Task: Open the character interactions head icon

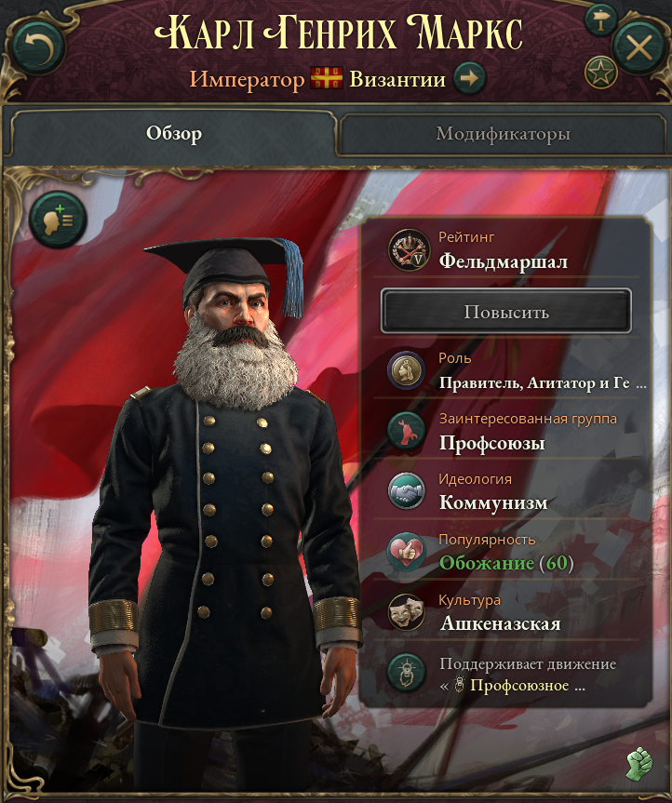Action: coord(58,221)
